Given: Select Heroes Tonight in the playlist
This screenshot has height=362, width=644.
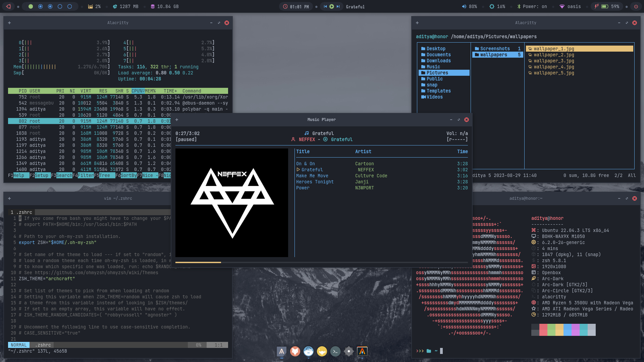Looking at the screenshot, I should [315, 182].
